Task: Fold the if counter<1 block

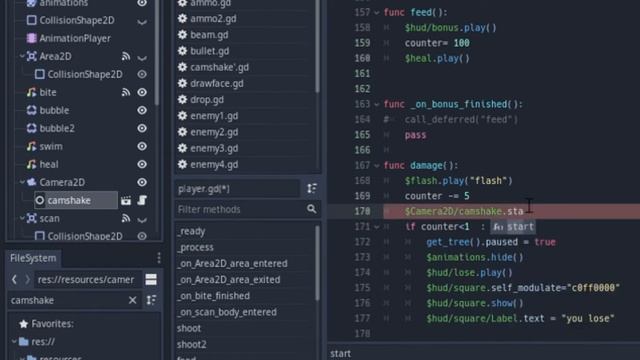Action: [377, 227]
